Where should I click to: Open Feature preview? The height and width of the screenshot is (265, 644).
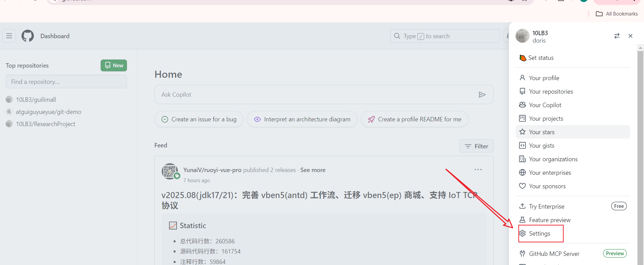[573, 220]
